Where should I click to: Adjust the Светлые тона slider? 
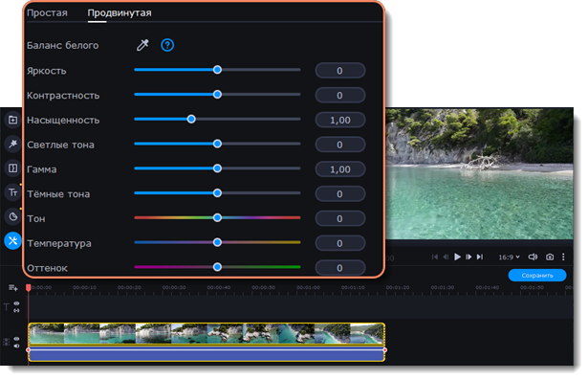[217, 144]
